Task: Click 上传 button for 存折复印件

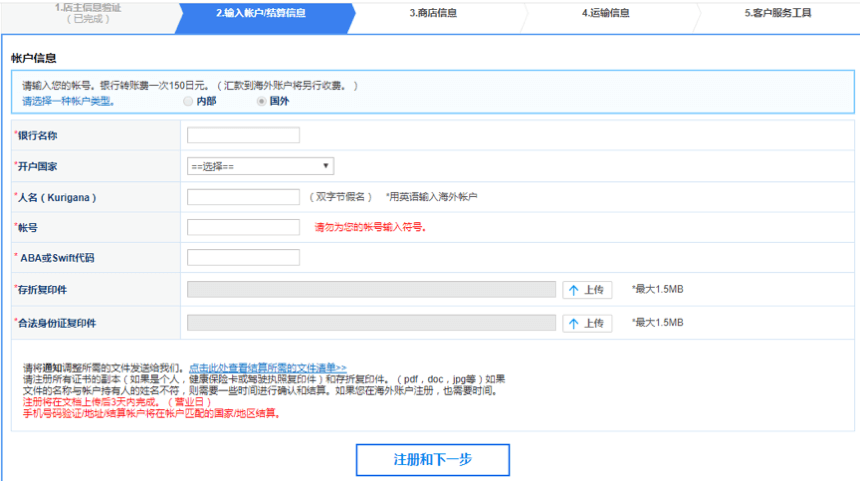Action: pos(586,290)
